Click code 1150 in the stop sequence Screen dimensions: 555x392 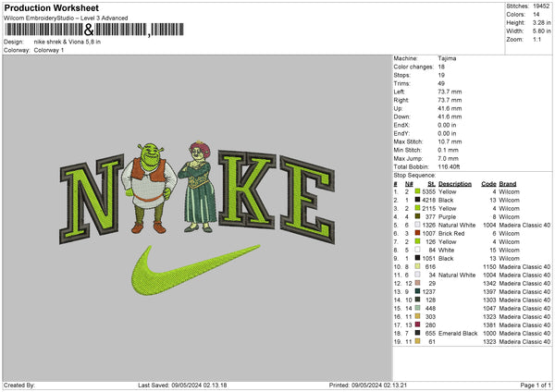[x=489, y=266]
